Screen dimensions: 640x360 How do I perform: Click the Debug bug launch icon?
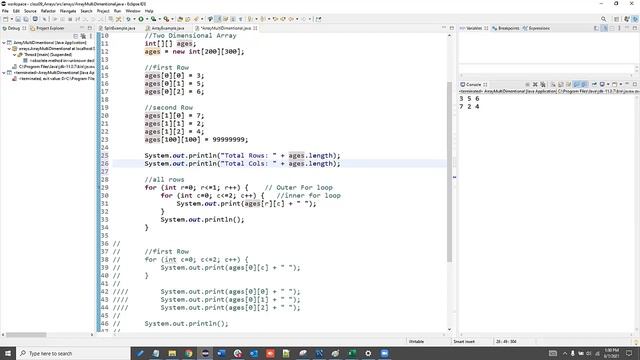(x=128, y=19)
